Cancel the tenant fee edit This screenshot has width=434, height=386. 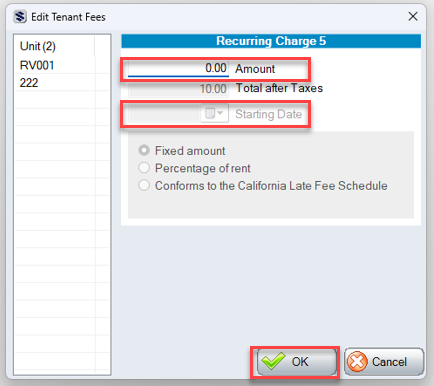(x=384, y=362)
